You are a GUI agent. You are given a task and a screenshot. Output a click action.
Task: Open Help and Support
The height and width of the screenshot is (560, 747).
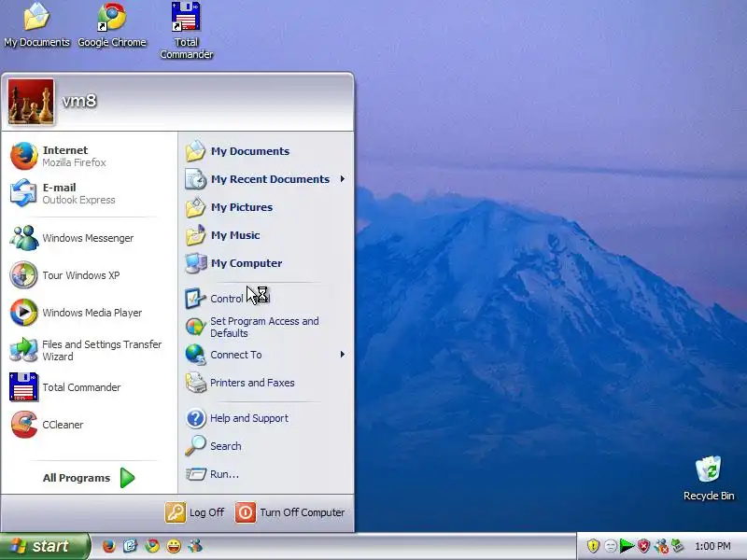click(265, 418)
